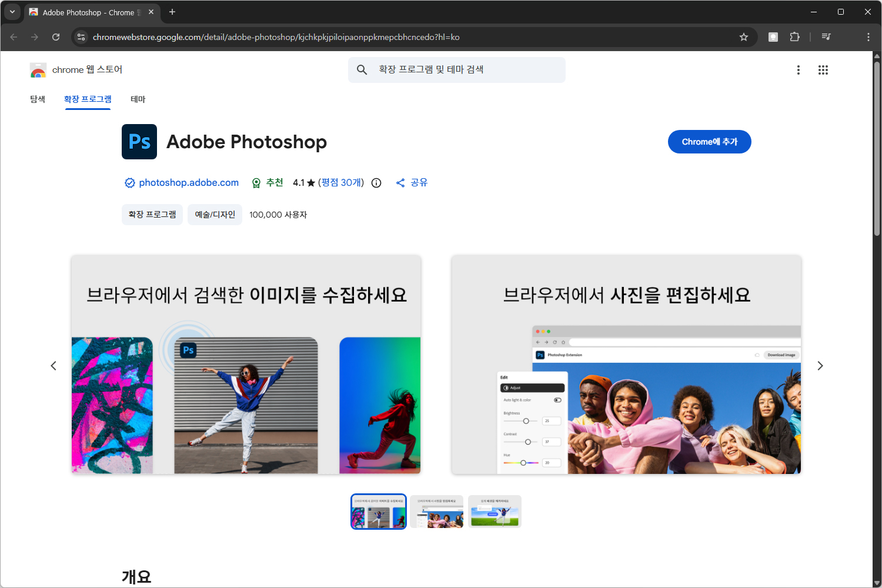Go to previous screenshot with left arrow
This screenshot has height=588, width=882.
pos(54,366)
